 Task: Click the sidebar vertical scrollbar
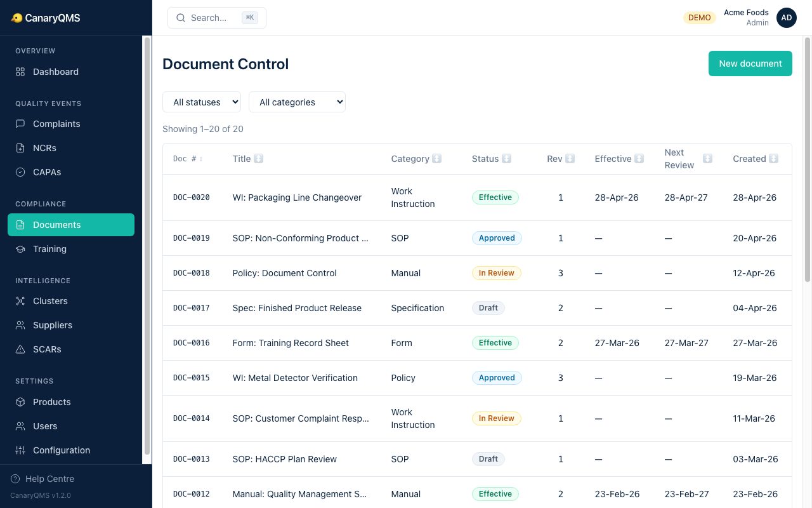pos(147,245)
